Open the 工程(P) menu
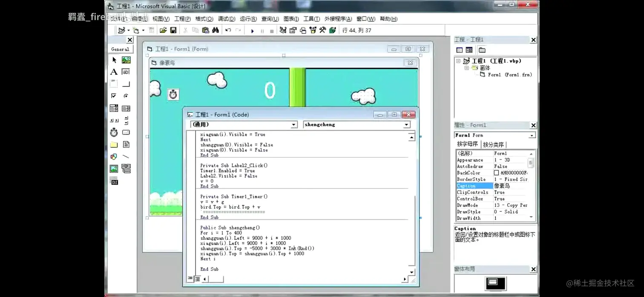The height and width of the screenshot is (297, 644). click(182, 19)
